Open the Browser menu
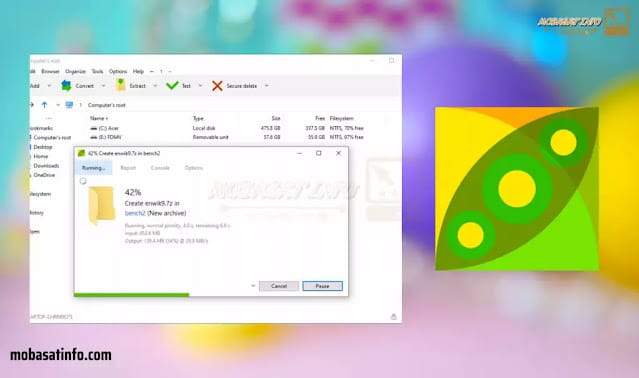 [x=51, y=71]
